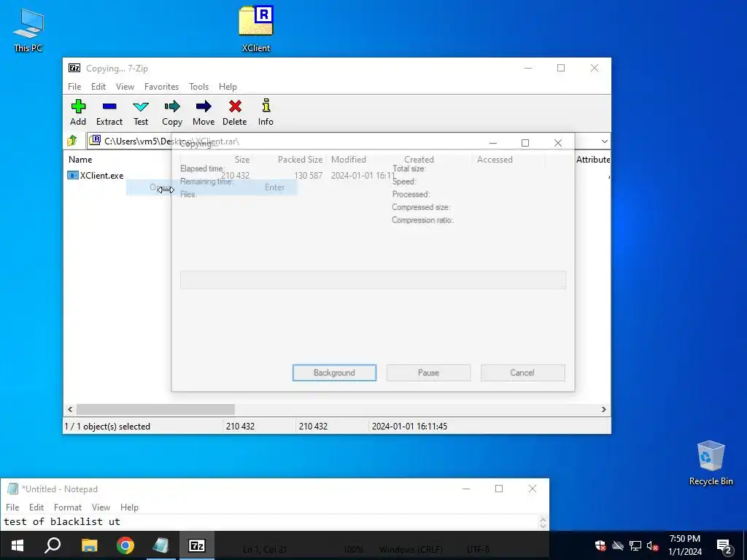Launch Chrome from the taskbar
This screenshot has height=560, width=747.
coord(125,545)
